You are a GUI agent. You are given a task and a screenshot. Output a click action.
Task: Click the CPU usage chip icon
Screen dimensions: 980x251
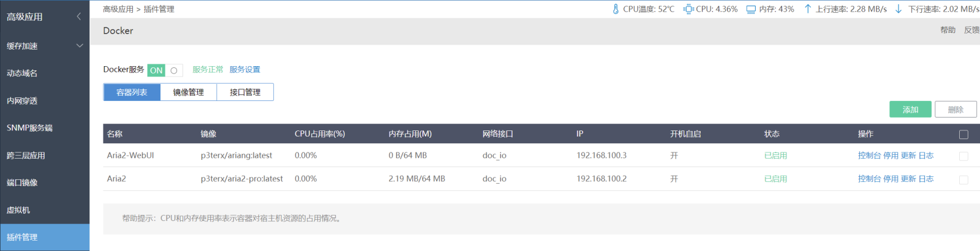(688, 9)
